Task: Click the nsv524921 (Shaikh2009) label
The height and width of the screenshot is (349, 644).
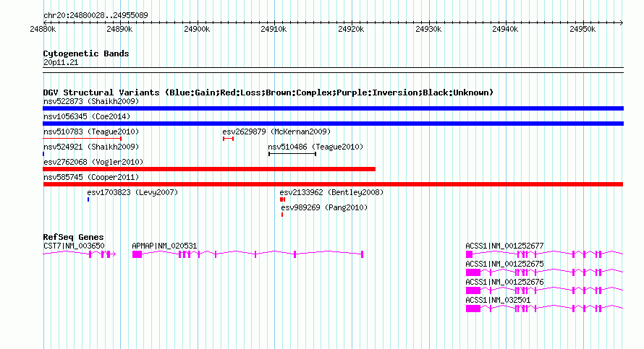Action: click(91, 147)
